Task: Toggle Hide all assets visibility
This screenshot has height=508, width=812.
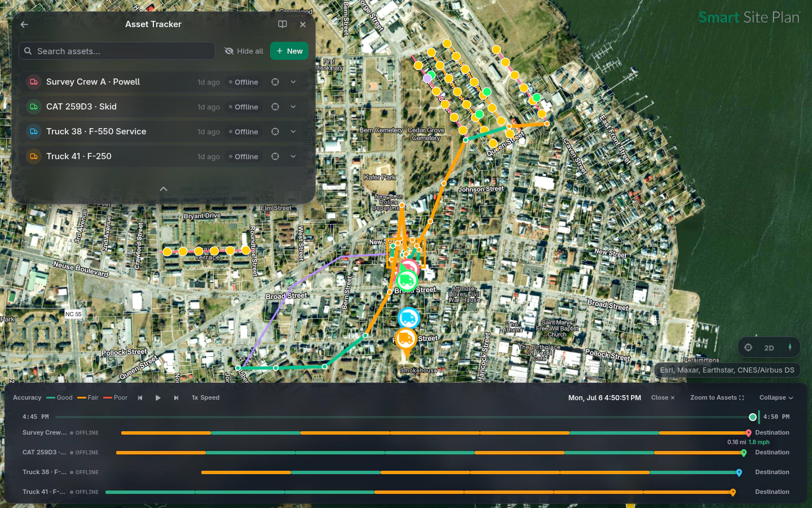Action: pyautogui.click(x=244, y=51)
